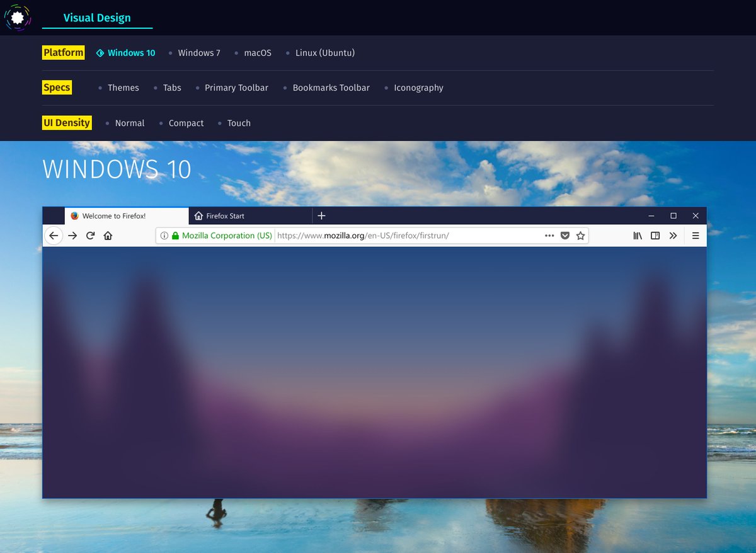Click the back arrow button
The image size is (756, 553).
point(54,236)
